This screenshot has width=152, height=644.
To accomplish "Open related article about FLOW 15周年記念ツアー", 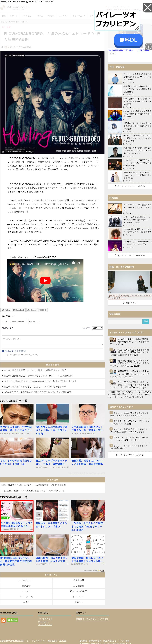I will tap(52, 370).
